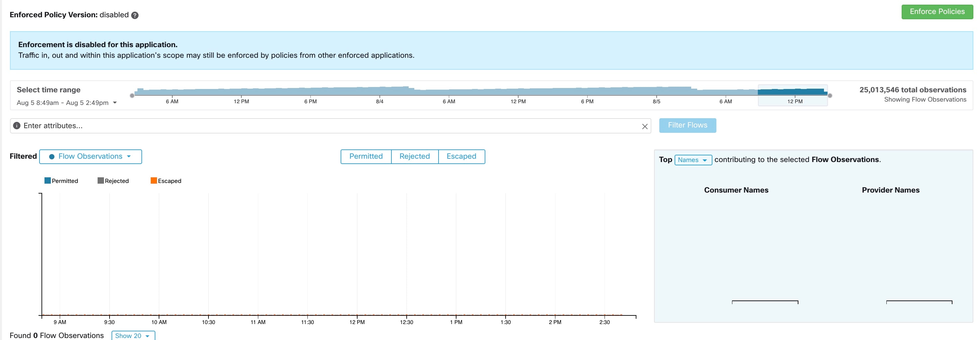
Task: Click the highlighted selected time window at 12 PM
Action: pyautogui.click(x=792, y=95)
